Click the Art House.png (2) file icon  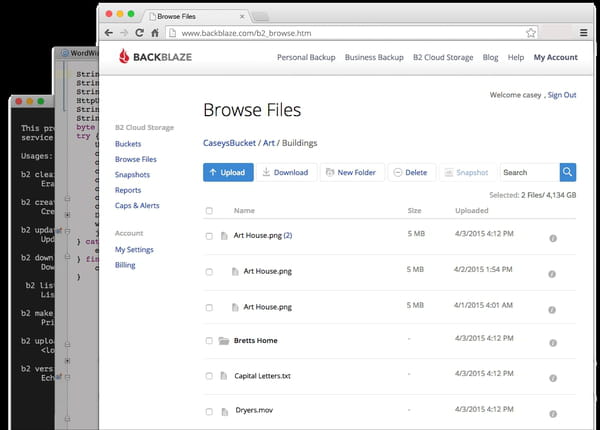[224, 236]
